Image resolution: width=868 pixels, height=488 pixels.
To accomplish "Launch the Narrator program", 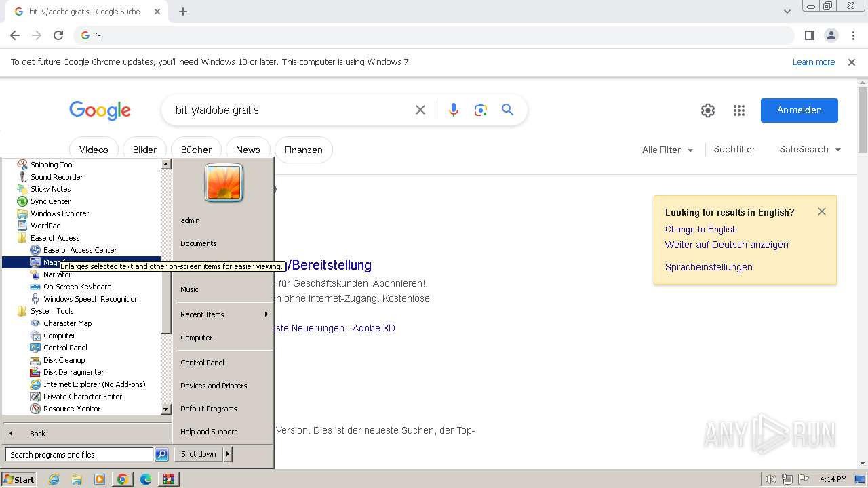I will click(57, 274).
